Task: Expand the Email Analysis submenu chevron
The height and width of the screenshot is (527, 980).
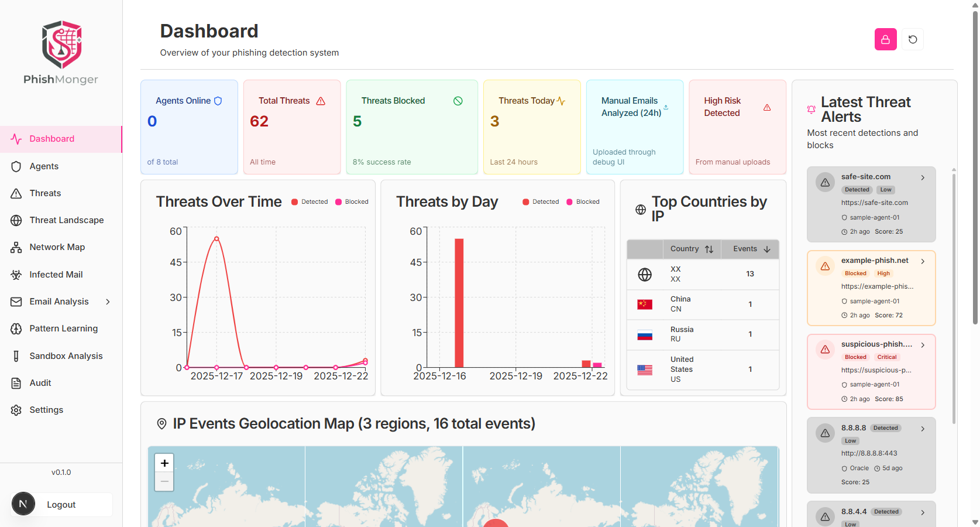Action: click(108, 302)
